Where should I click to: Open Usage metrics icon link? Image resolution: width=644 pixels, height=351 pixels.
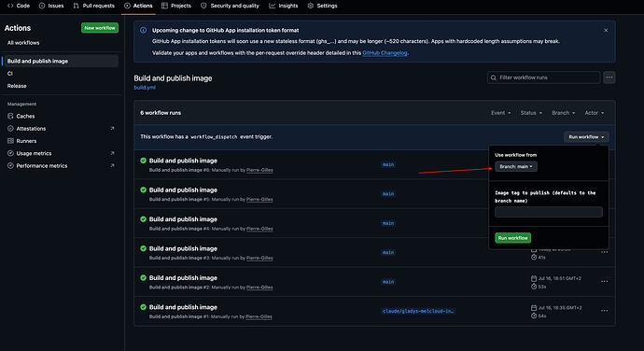tap(113, 153)
